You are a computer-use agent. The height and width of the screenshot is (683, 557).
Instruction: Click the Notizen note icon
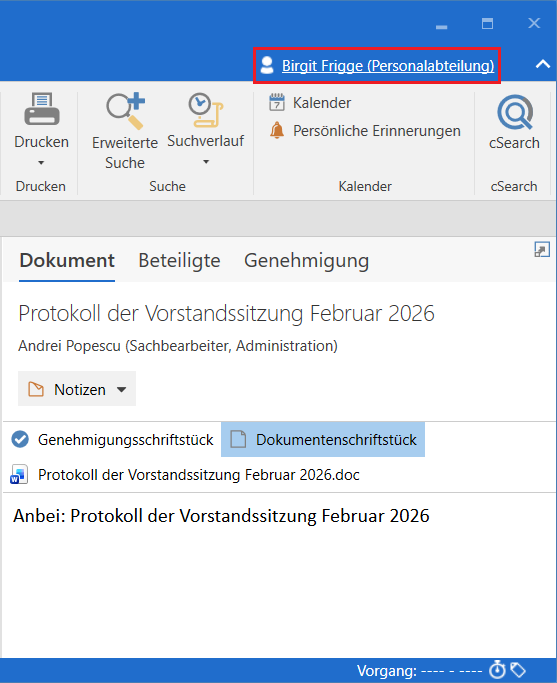pyautogui.click(x=36, y=389)
